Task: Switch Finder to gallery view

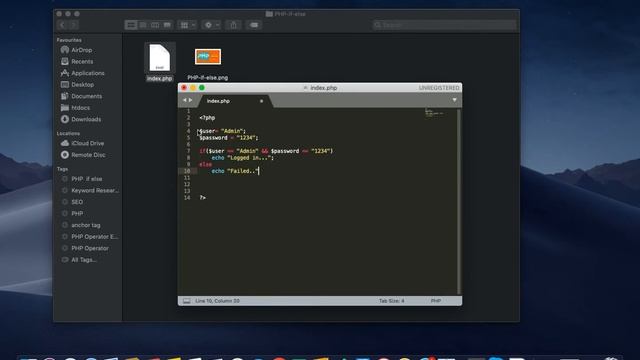Action: [x=167, y=25]
